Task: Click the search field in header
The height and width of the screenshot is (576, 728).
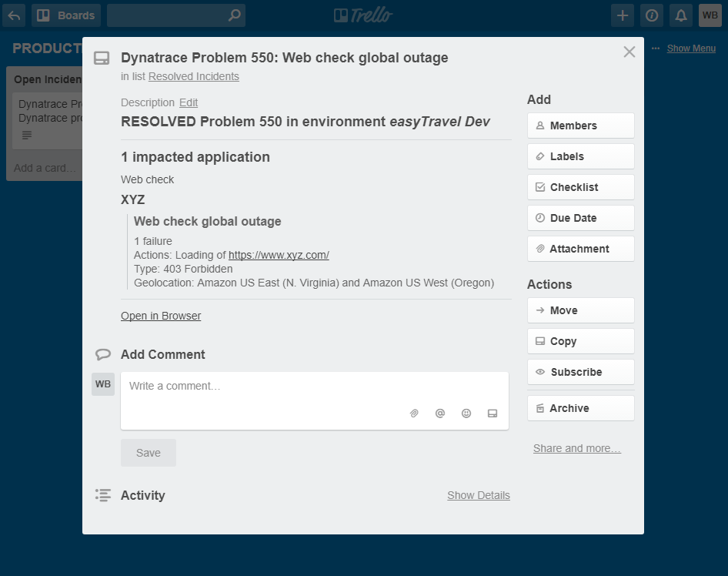Action: tap(176, 15)
